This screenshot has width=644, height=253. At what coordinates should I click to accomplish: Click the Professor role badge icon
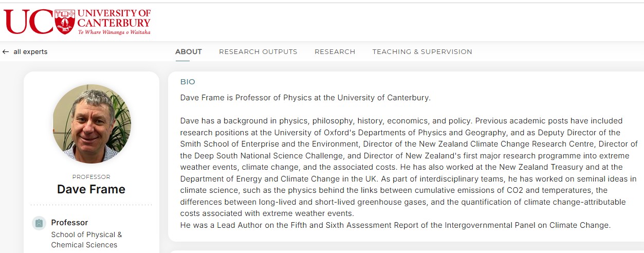pyautogui.click(x=39, y=223)
